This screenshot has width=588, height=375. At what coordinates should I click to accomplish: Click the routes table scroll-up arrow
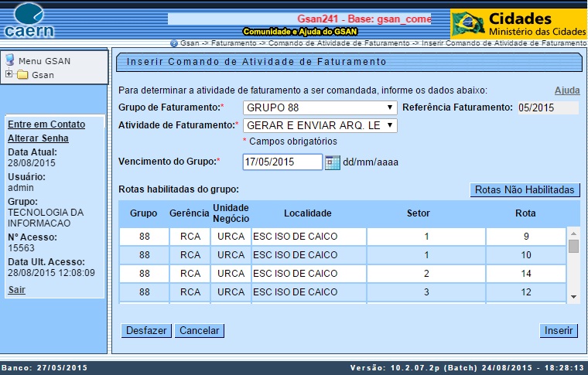[573, 233]
